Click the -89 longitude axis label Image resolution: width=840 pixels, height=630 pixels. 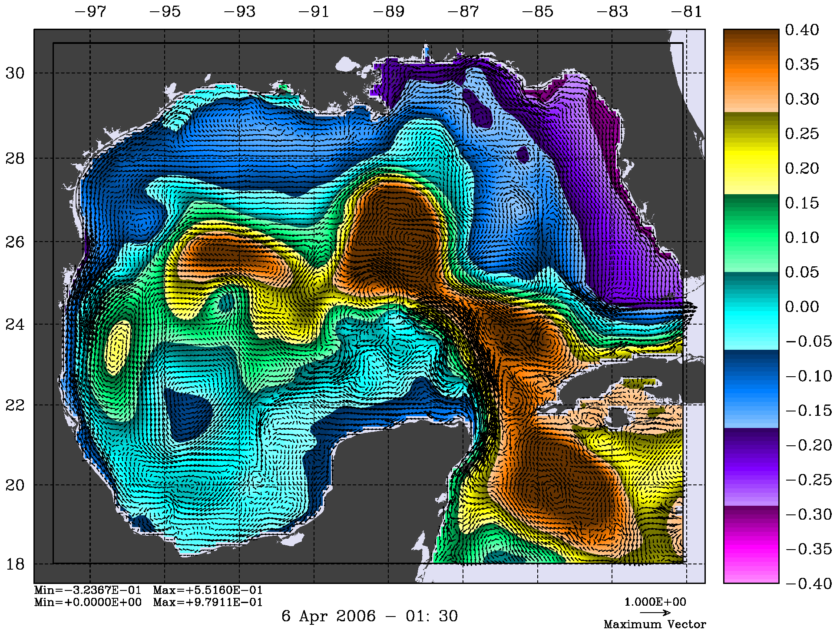389,11
